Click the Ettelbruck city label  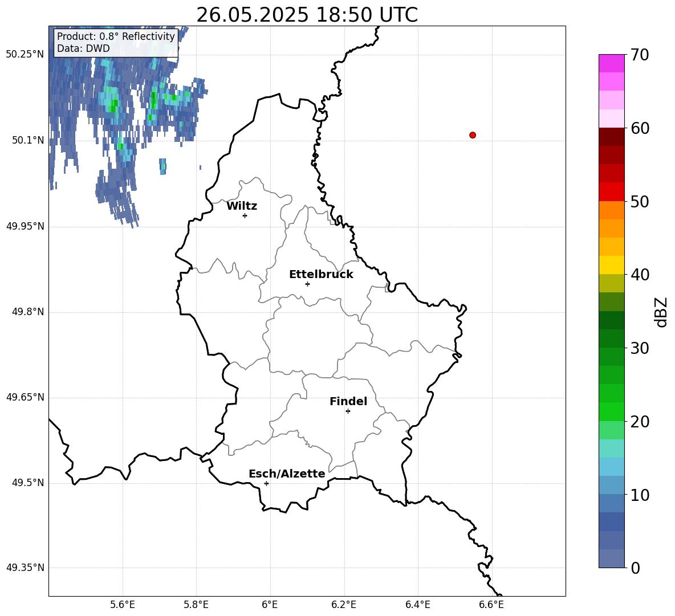click(x=321, y=275)
